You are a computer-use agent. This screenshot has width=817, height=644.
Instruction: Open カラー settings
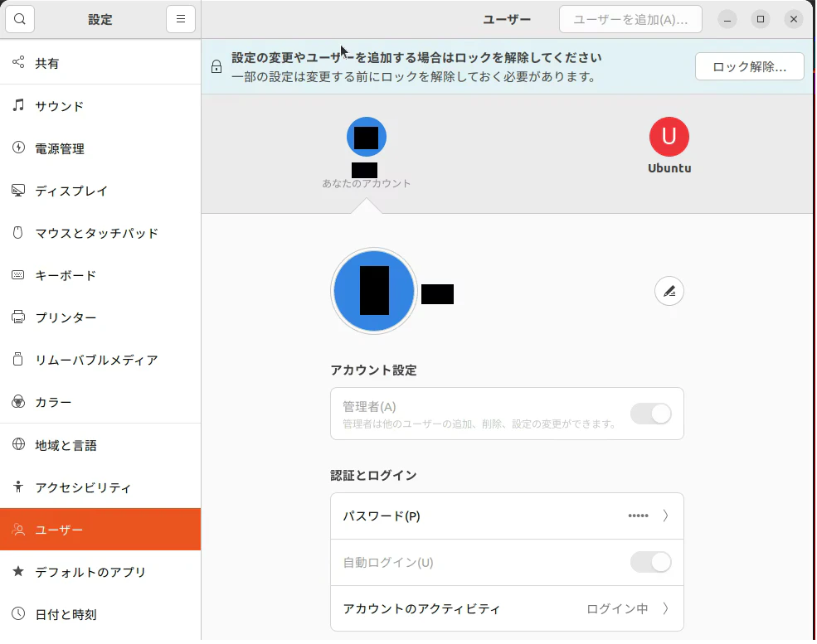click(100, 403)
